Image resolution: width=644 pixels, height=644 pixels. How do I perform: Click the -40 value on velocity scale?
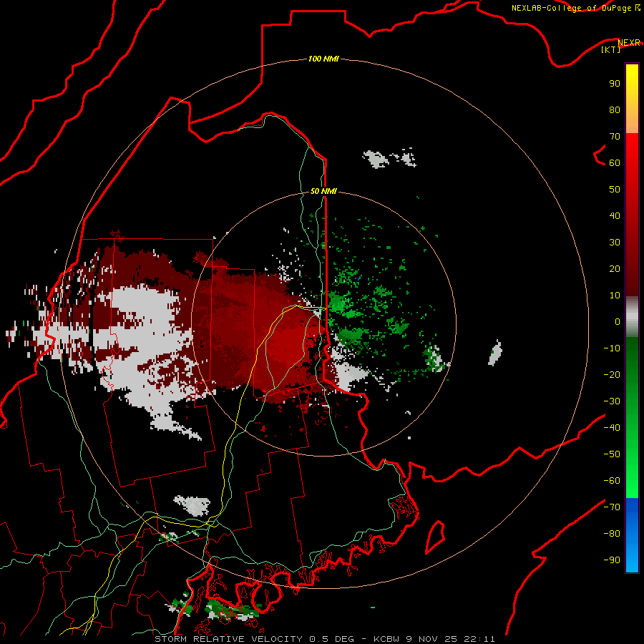coord(612,428)
